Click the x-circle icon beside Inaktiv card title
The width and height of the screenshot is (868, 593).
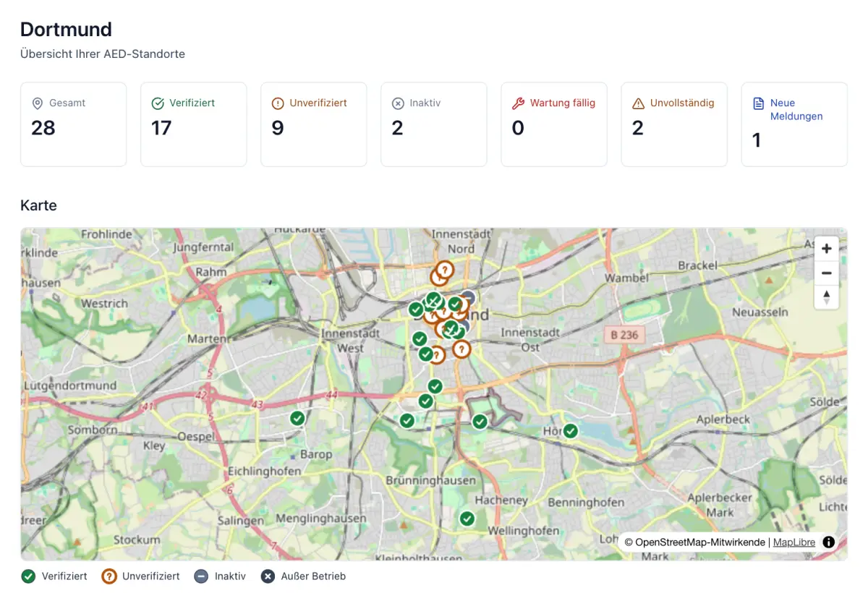(x=398, y=103)
